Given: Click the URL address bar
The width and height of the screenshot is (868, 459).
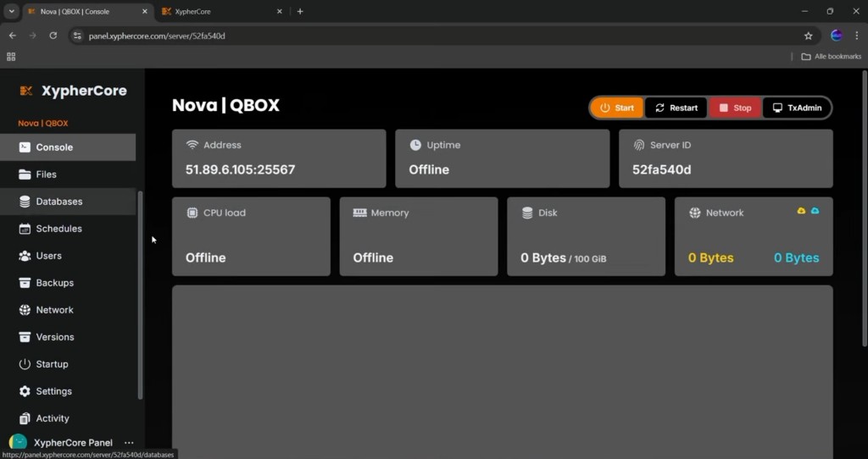Looking at the screenshot, I should [x=442, y=36].
